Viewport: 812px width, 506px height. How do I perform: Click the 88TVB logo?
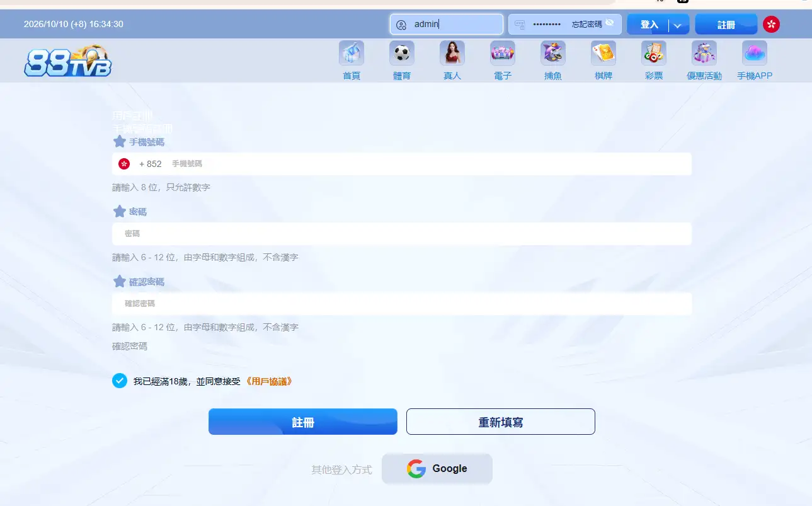68,60
